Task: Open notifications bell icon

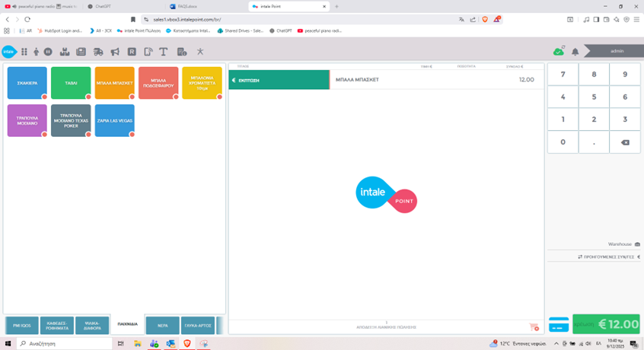Action: coord(575,52)
